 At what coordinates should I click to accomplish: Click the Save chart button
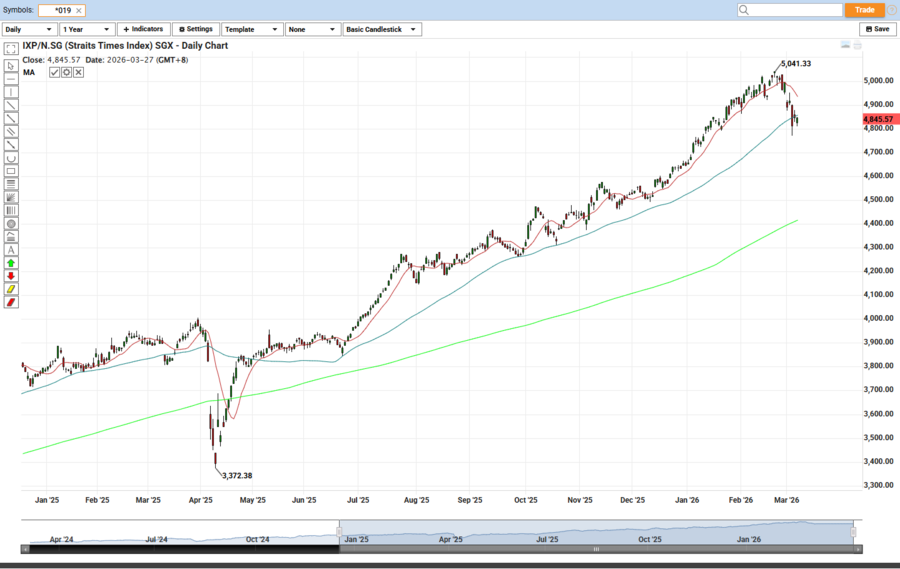[877, 29]
